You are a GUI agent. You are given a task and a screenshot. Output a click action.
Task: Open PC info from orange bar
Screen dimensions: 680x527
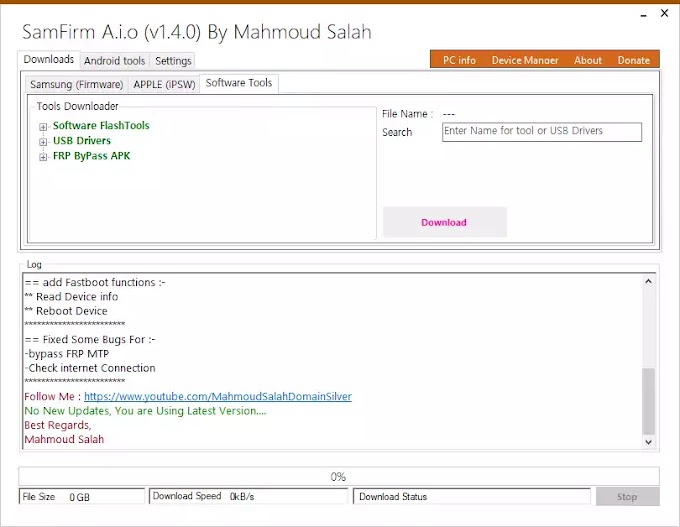tap(459, 60)
